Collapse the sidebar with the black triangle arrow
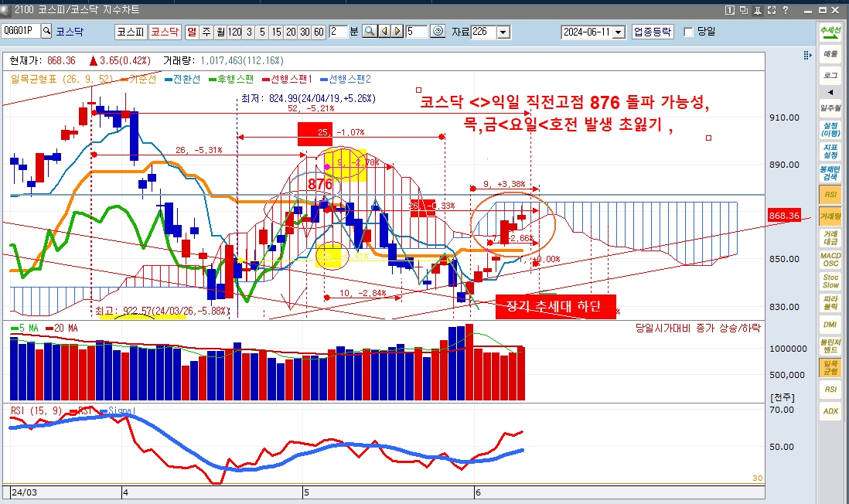This screenshot has width=849, height=504. (x=830, y=92)
